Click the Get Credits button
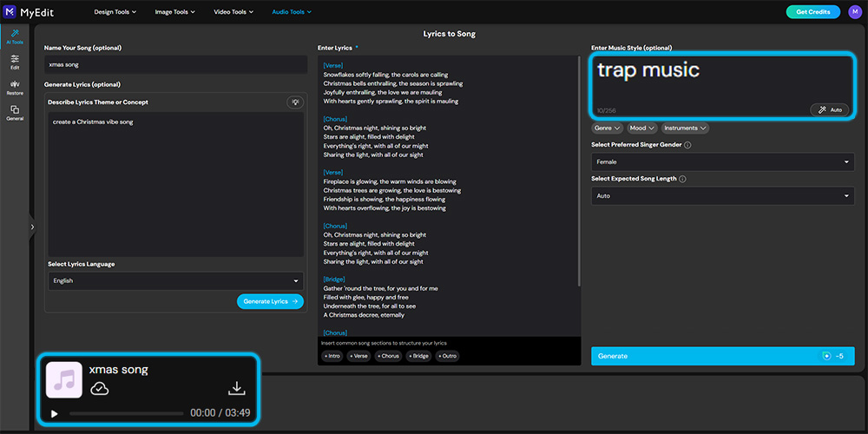 point(812,11)
